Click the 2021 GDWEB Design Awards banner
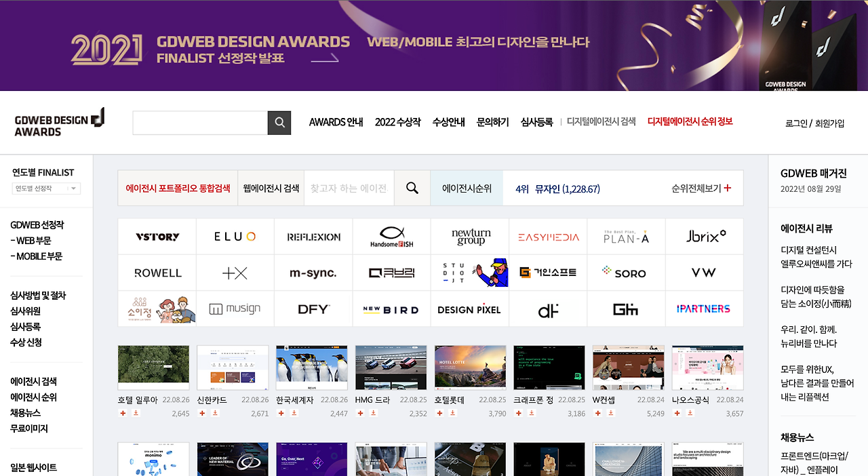868x476 pixels. pos(434,45)
